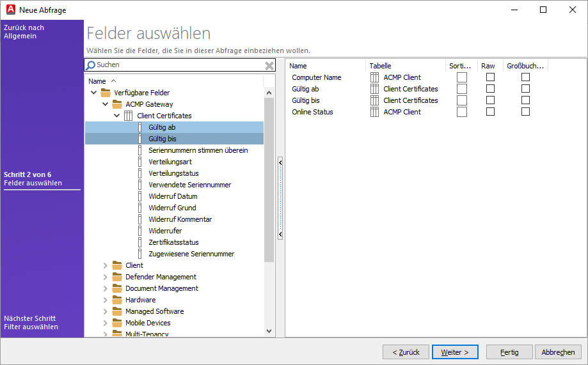The height and width of the screenshot is (365, 588).
Task: Toggle Raw checkbox for Computer Name
Action: (x=490, y=77)
